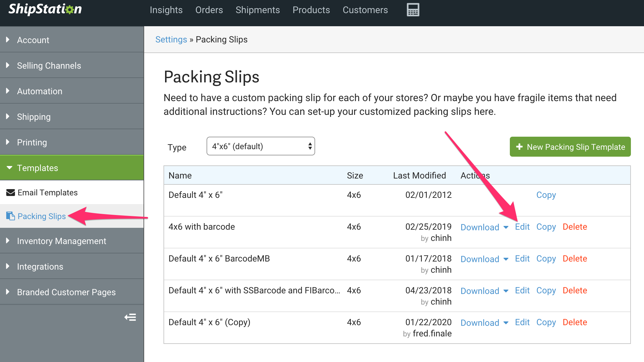Click the plus icon on New Packing Slip Template
Image resolution: width=644 pixels, height=362 pixels.
click(519, 147)
